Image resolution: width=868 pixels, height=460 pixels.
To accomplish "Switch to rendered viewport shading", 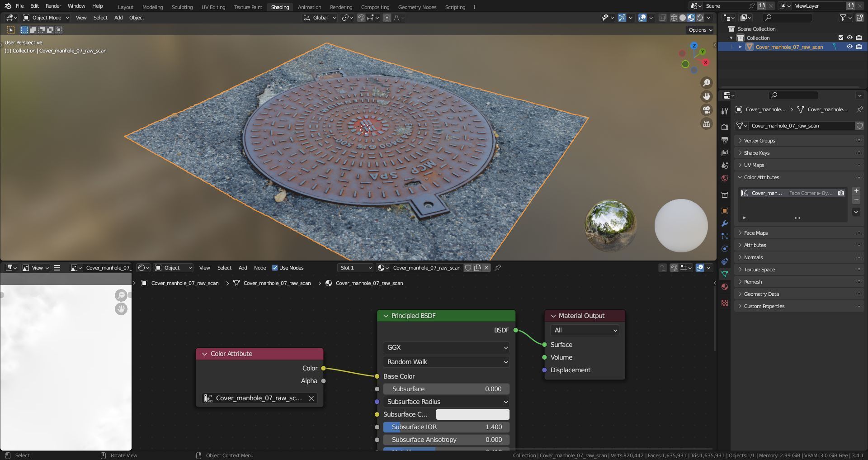I will pyautogui.click(x=700, y=18).
